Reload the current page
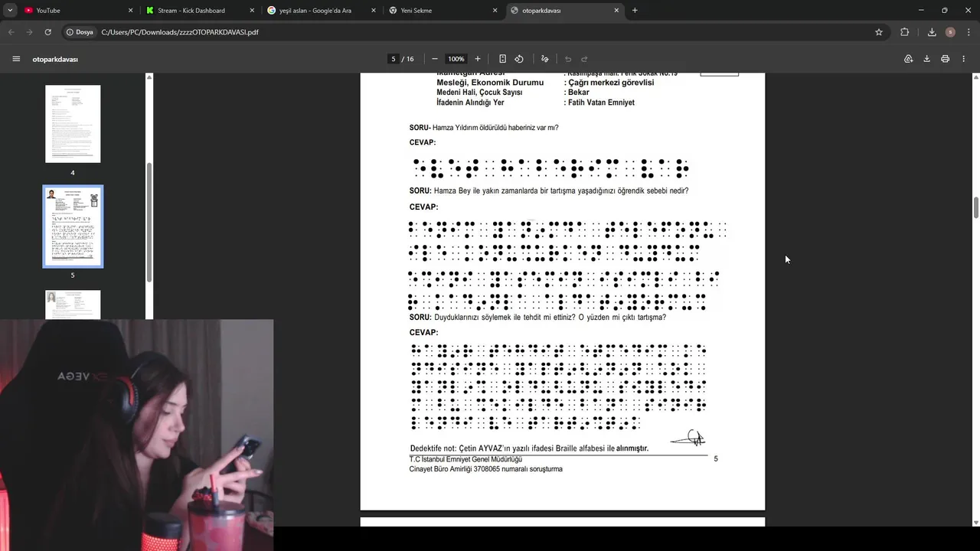Image resolution: width=980 pixels, height=551 pixels. coord(47,32)
